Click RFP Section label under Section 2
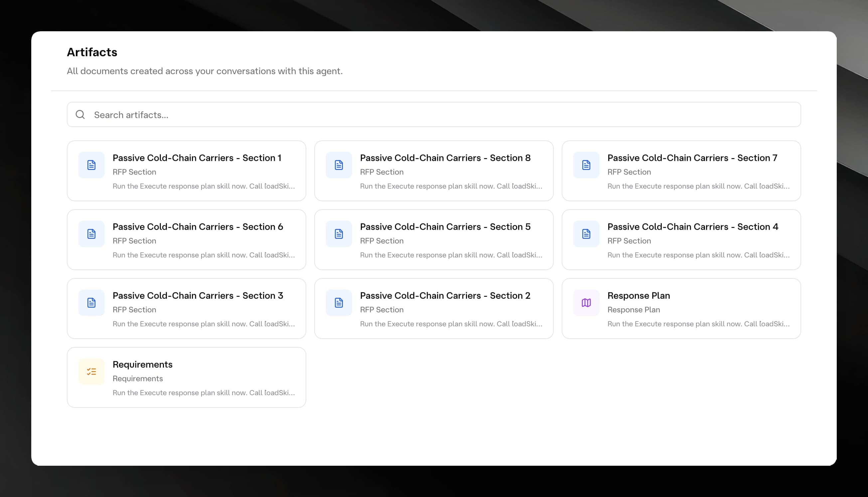This screenshot has height=497, width=868. [382, 310]
